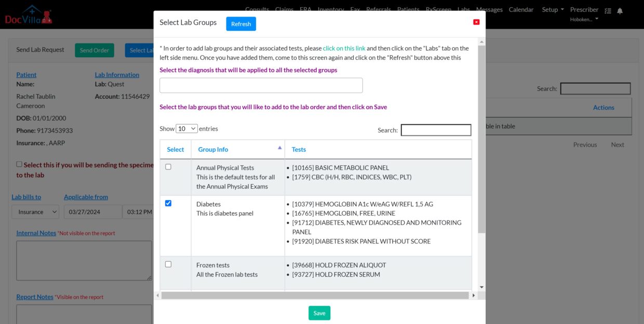
Task: Save the selected lab groups
Action: tap(319, 313)
